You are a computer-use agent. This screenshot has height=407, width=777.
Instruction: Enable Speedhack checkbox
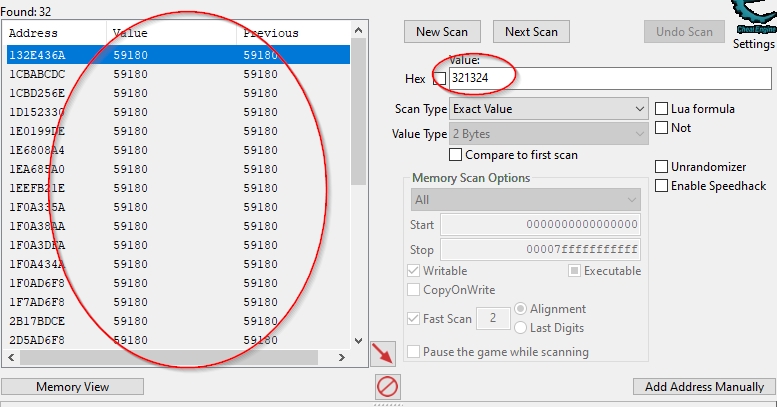pyautogui.click(x=662, y=185)
